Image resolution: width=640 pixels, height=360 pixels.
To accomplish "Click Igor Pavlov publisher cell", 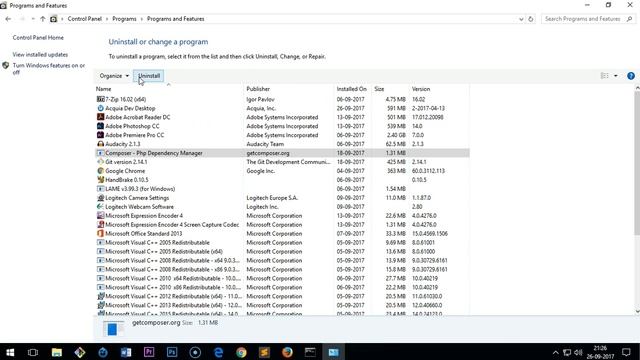I will (260, 99).
